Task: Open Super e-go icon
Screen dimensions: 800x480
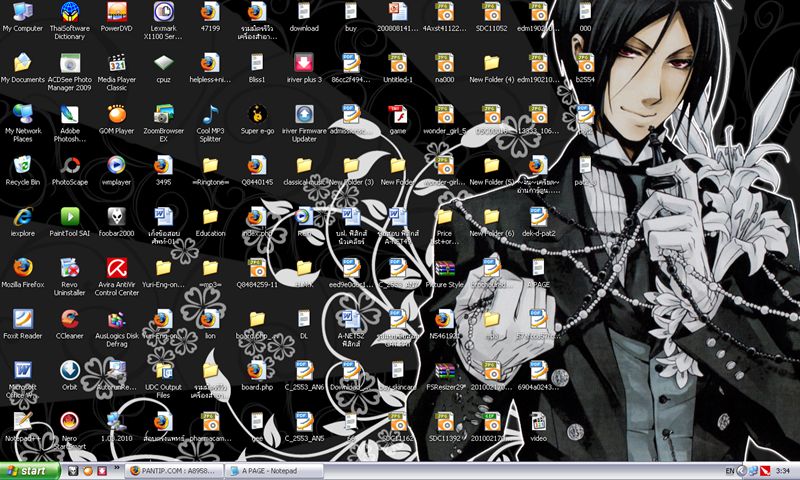Action: click(257, 114)
